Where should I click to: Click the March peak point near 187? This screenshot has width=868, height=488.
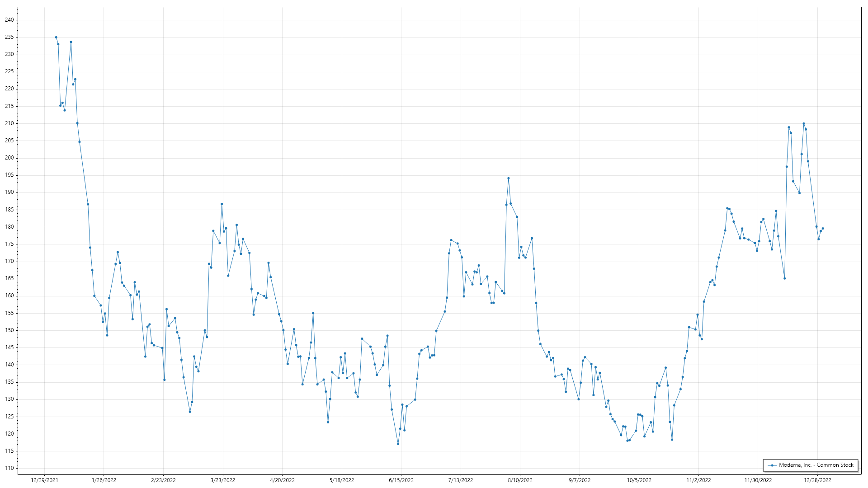coord(222,204)
